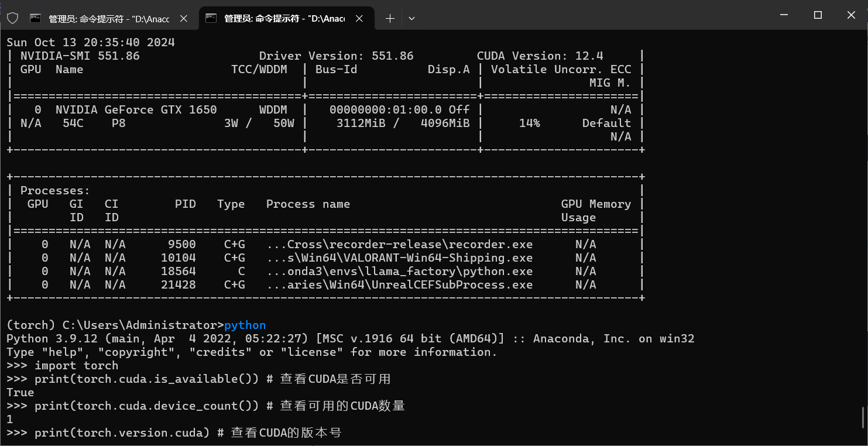
Task: Click the prompt '(torch) C:\Users\Administrator>'
Action: click(x=115, y=325)
